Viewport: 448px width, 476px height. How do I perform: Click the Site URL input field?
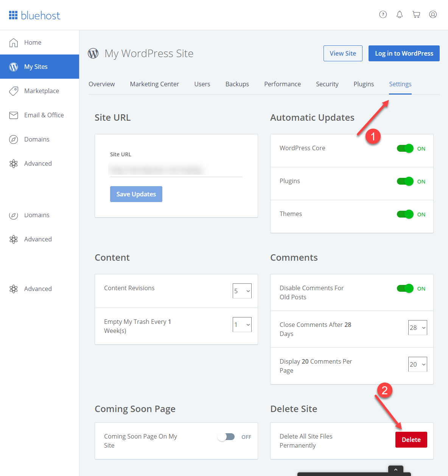[176, 170]
